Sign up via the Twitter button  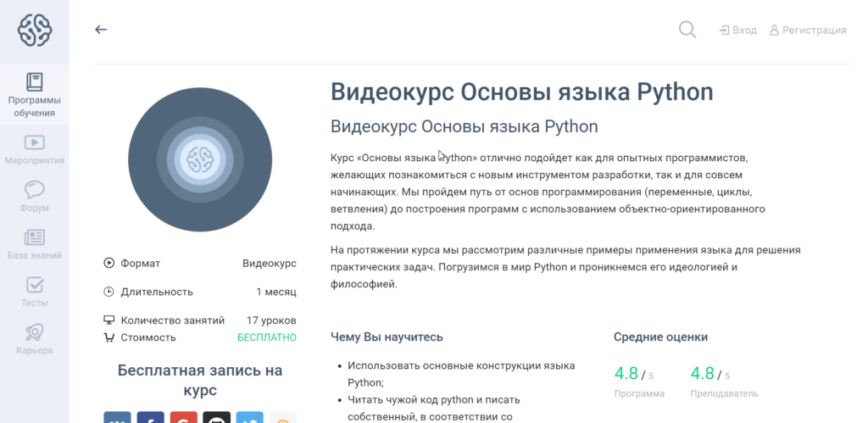[x=249, y=419]
